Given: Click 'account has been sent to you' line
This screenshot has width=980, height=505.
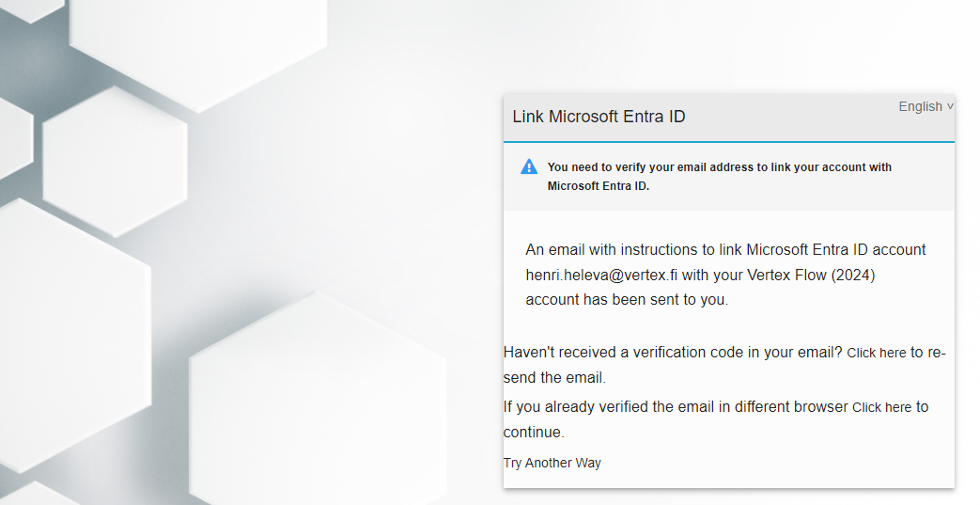Looking at the screenshot, I should (627, 300).
